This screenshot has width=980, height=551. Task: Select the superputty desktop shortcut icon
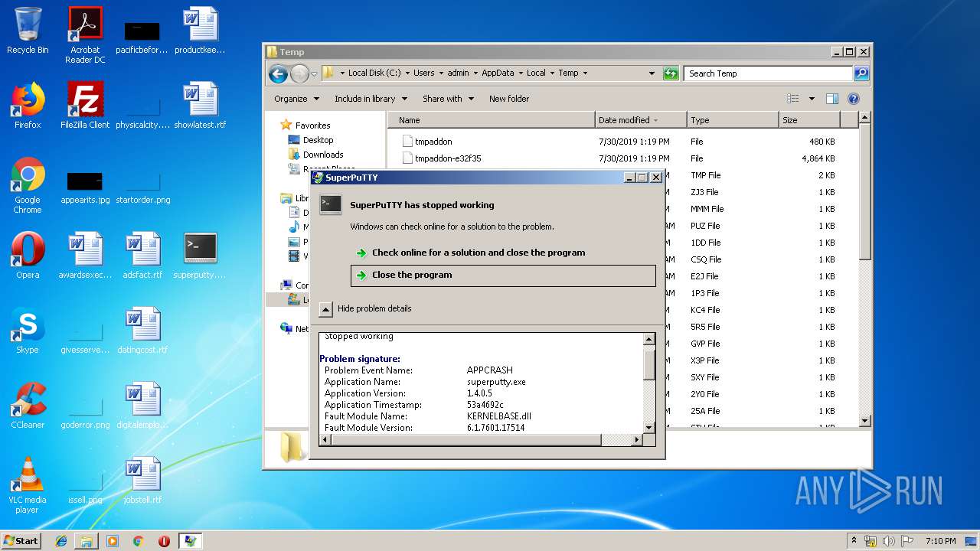pos(200,256)
